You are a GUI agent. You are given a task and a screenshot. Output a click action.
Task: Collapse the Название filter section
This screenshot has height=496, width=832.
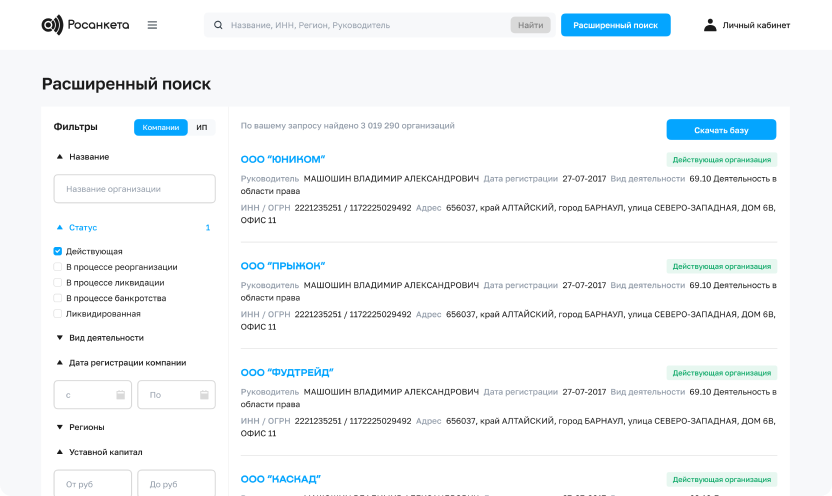(59, 157)
